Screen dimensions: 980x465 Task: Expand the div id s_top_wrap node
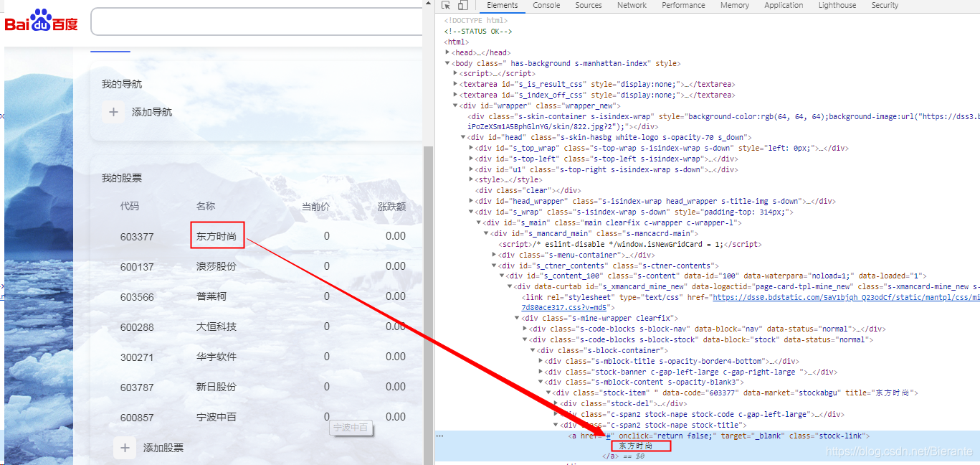tap(472, 148)
